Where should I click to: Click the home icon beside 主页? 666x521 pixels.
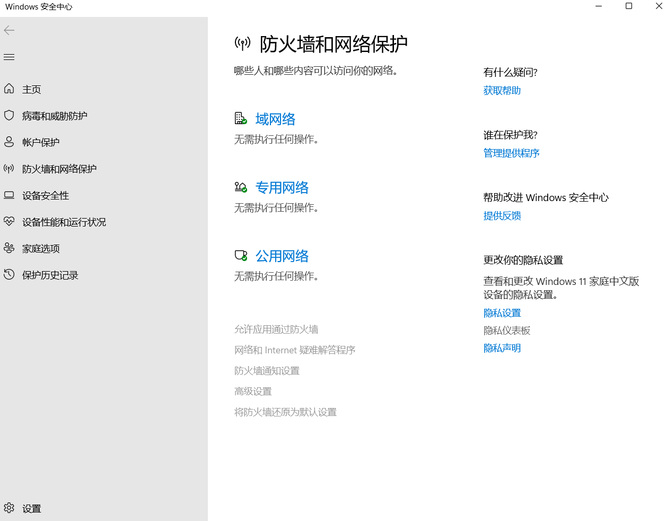[9, 89]
